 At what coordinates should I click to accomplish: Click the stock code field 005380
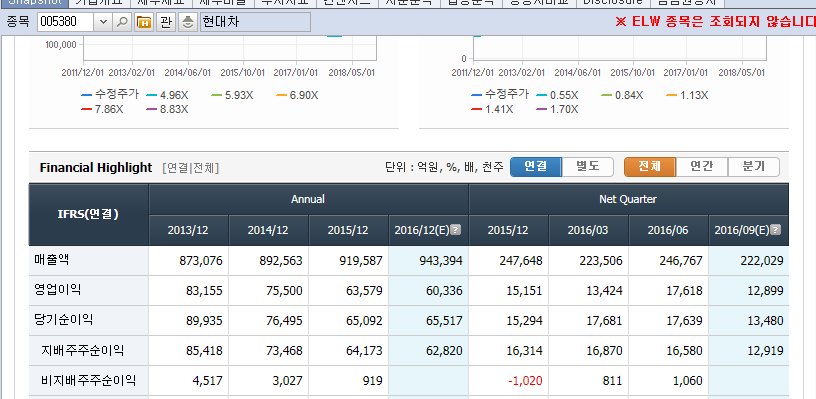pyautogui.click(x=66, y=22)
